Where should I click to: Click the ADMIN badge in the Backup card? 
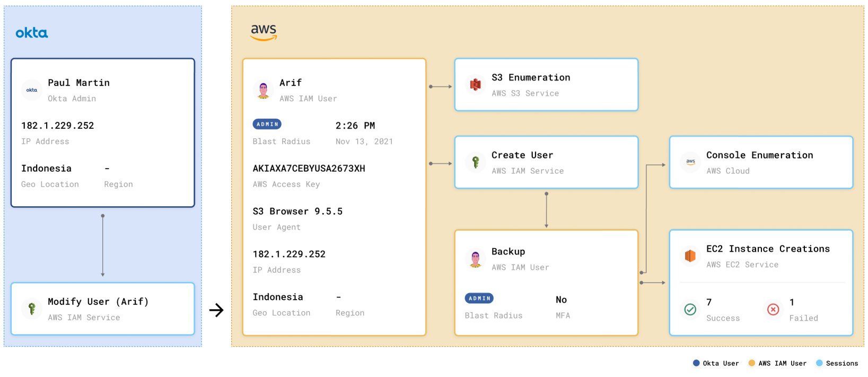[x=479, y=299]
